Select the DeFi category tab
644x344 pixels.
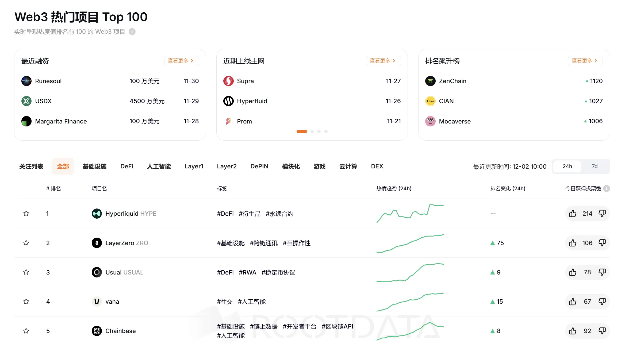click(x=127, y=166)
